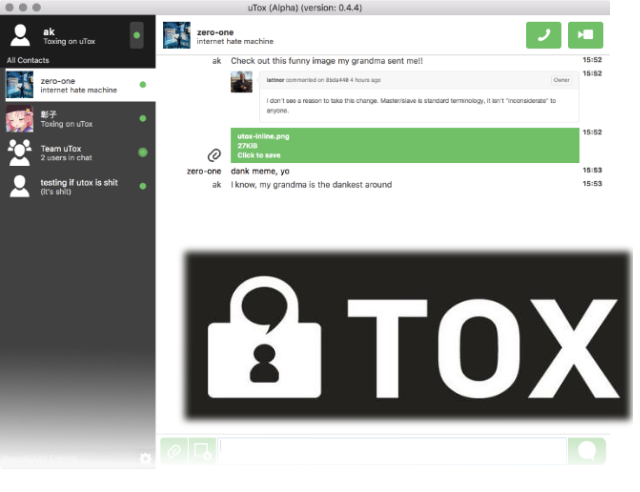Open the All Contacts filter
This screenshot has width=640, height=492.
(x=28, y=60)
